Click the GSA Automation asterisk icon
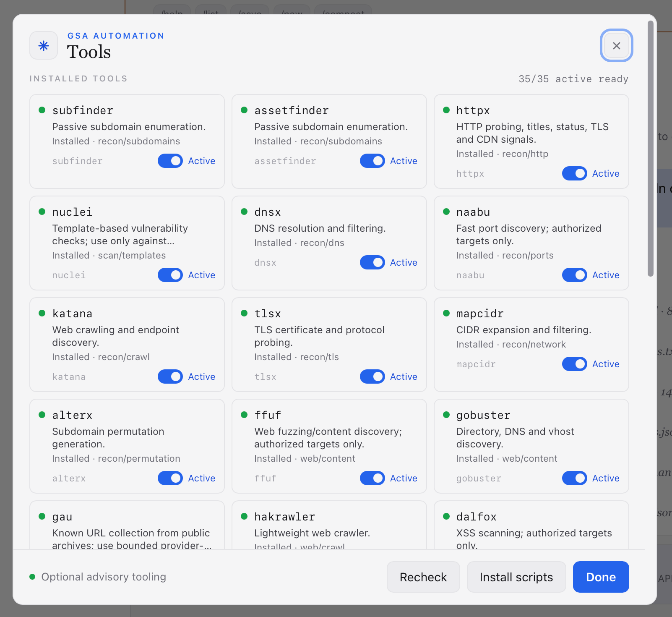This screenshot has height=617, width=672. click(x=44, y=45)
